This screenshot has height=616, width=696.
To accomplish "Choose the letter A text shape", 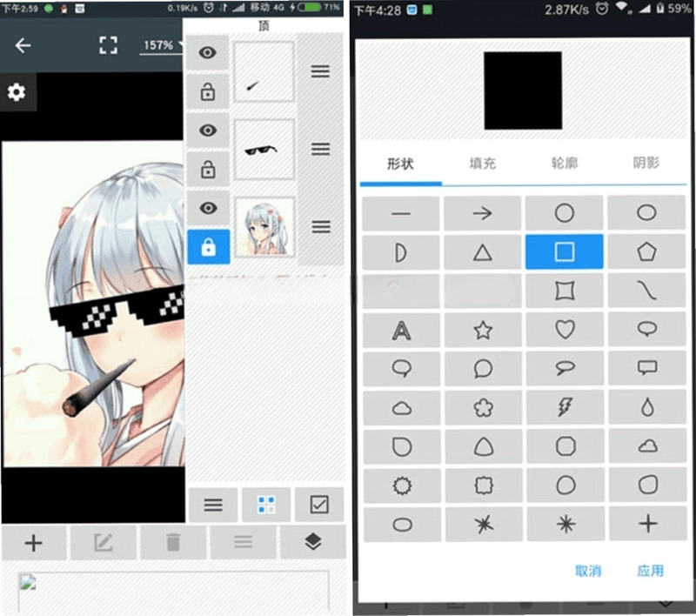I will 401,331.
